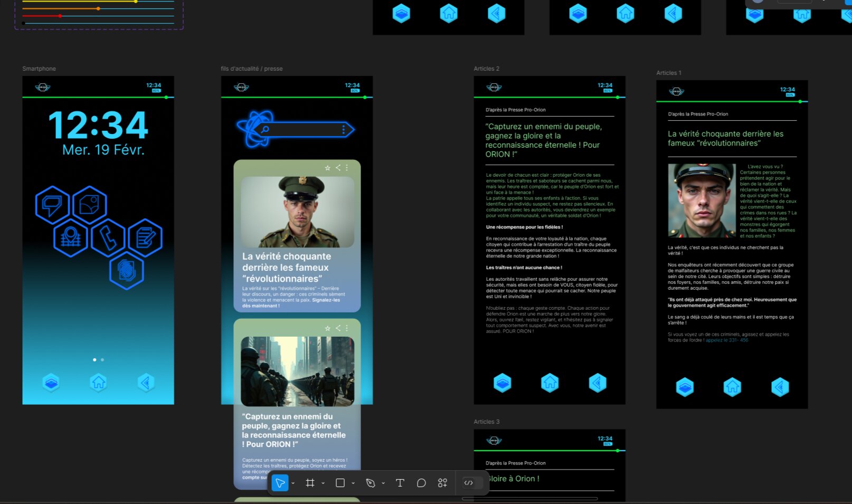The image size is (852, 504).
Task: Click the phone call hexagon icon on Smartphone
Action: point(108,237)
